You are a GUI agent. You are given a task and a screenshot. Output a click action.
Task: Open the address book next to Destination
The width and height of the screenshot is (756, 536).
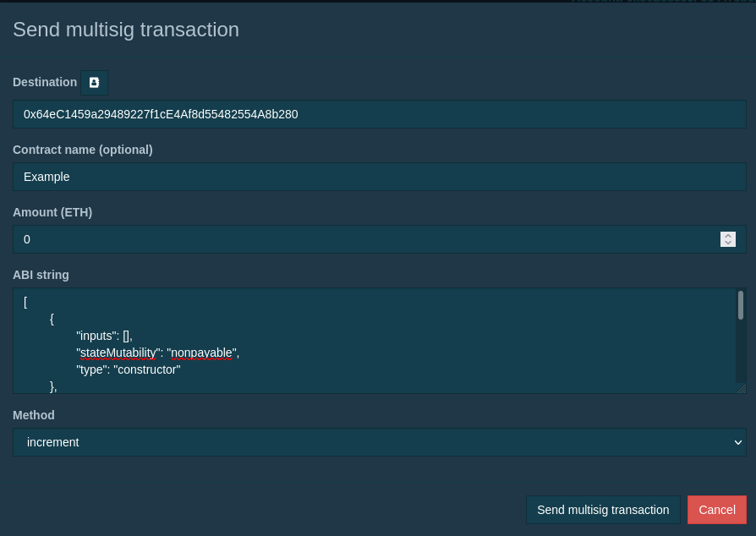(94, 82)
